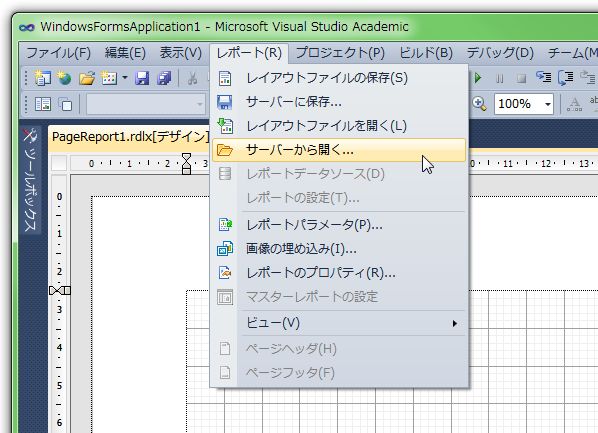This screenshot has width=598, height=433.
Task: Expand the 100% zoom level dropdown
Action: click(x=548, y=104)
